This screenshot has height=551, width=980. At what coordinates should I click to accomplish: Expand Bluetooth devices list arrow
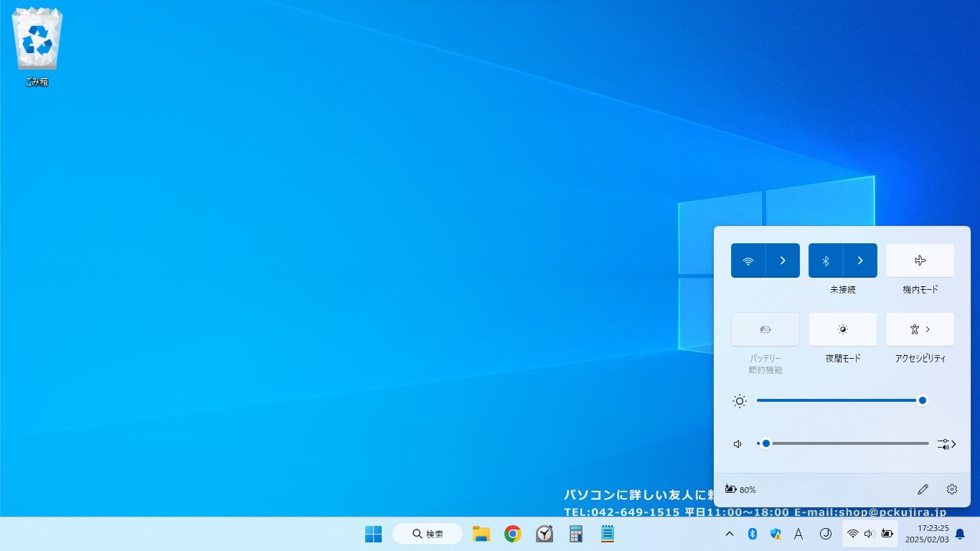tap(860, 260)
